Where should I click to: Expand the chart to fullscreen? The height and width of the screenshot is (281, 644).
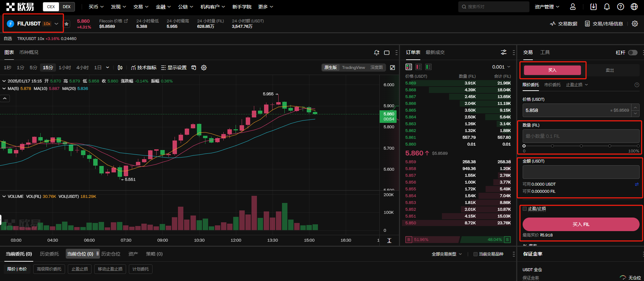[x=393, y=68]
